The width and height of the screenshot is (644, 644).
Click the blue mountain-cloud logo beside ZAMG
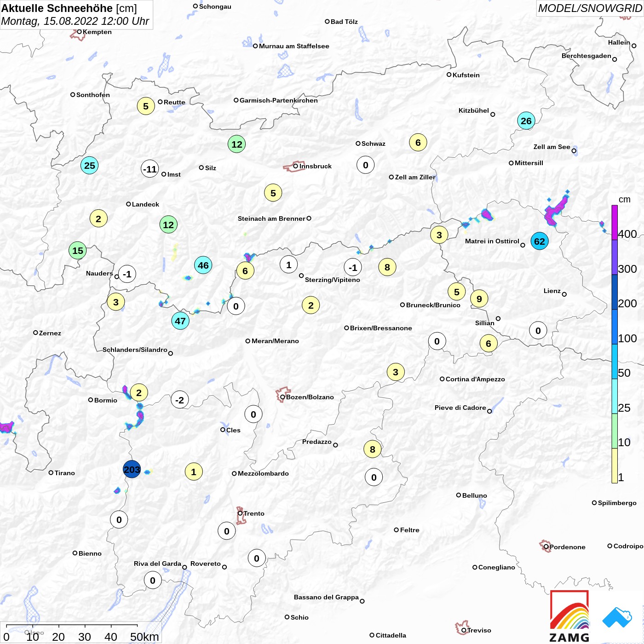tap(617, 617)
